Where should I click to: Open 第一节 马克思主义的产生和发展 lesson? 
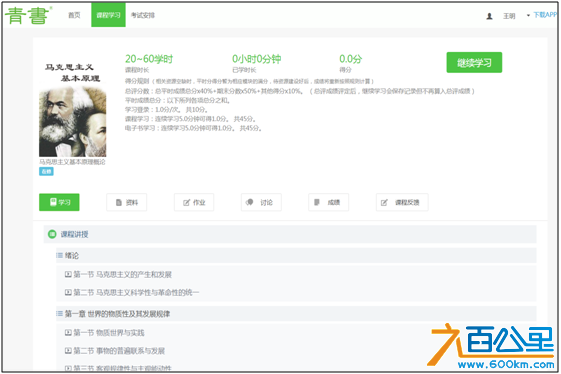(122, 275)
